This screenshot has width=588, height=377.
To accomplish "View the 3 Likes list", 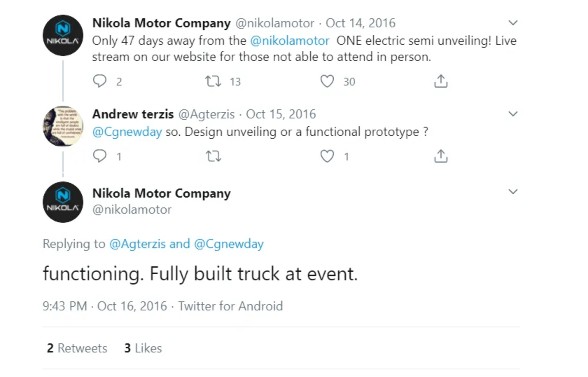I will [143, 348].
